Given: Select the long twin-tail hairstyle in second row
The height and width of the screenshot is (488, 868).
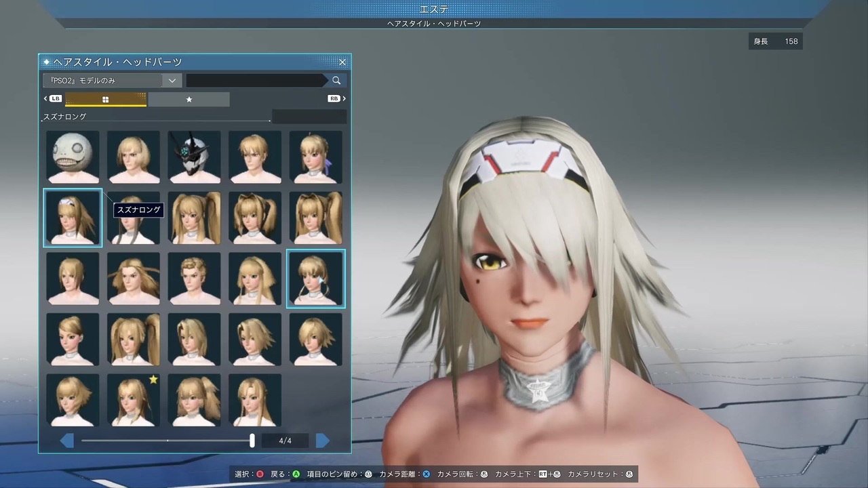Looking at the screenshot, I should pos(194,218).
